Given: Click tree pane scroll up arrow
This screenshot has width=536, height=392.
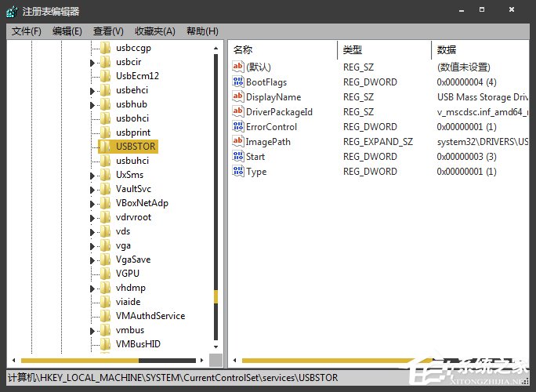Looking at the screenshot, I should tap(215, 49).
